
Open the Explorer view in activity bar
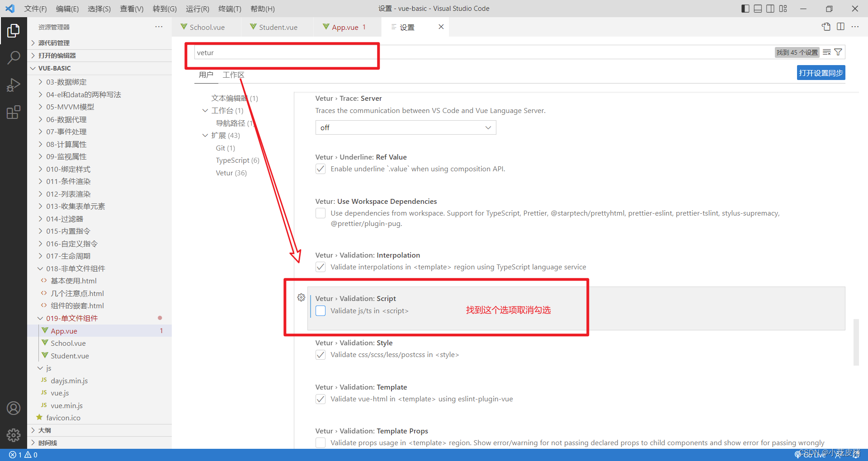tap(14, 31)
